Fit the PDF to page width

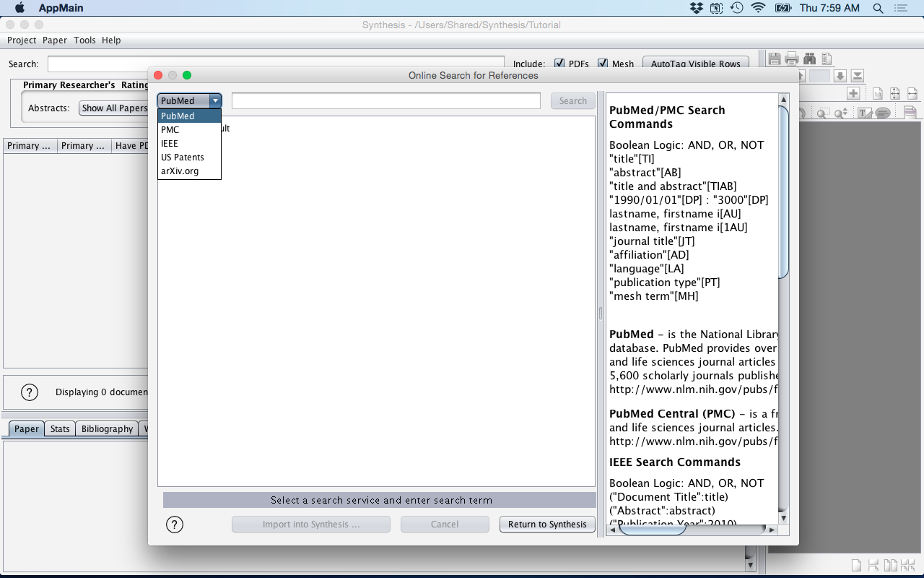coord(912,93)
